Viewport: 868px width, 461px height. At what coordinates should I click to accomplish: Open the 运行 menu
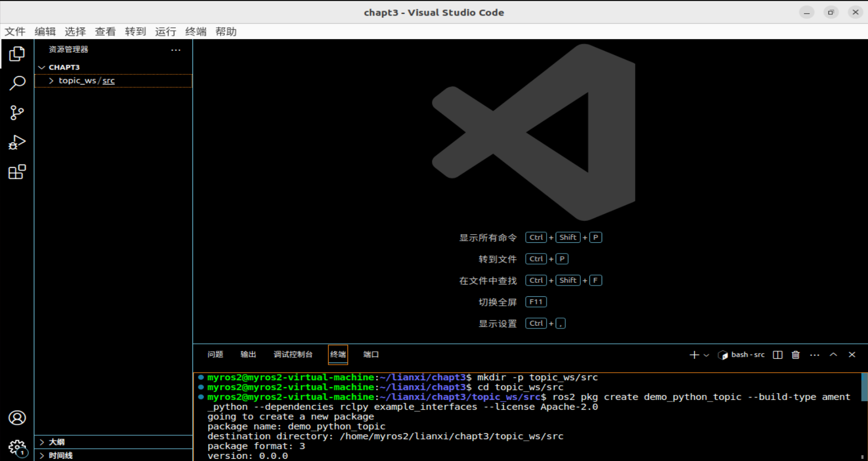[x=166, y=32]
